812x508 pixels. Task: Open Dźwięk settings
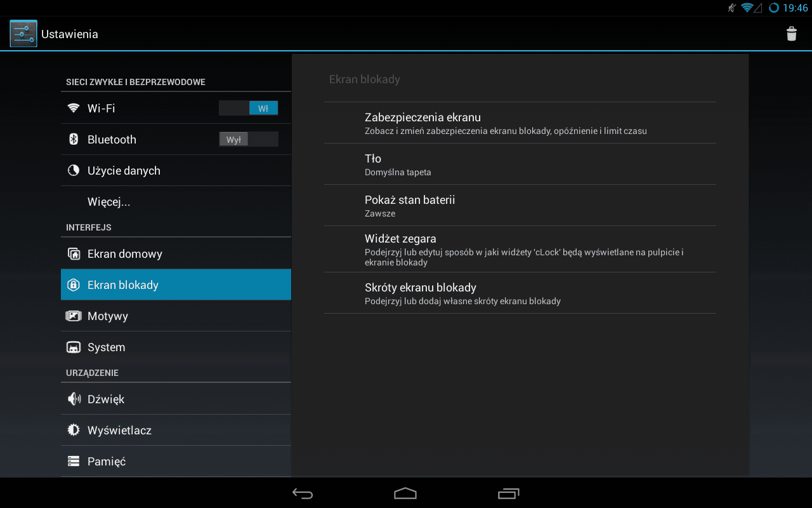point(176,399)
